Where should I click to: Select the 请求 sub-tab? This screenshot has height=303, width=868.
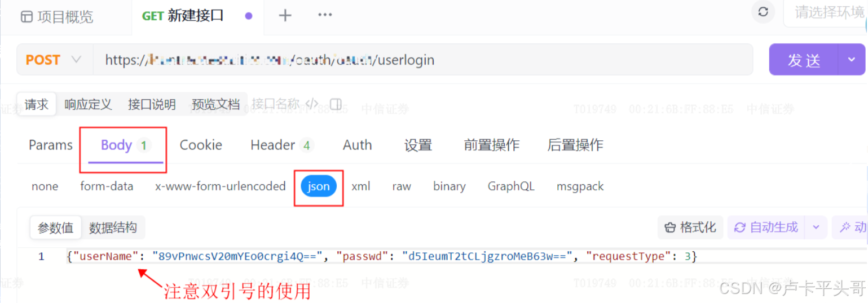pyautogui.click(x=36, y=104)
